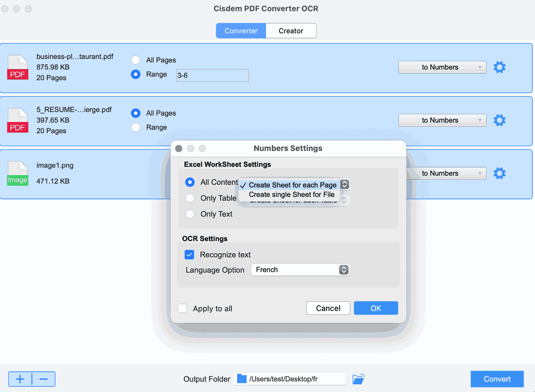Start conversion with the Convert button
Screen dimensions: 535x392
click(497, 379)
